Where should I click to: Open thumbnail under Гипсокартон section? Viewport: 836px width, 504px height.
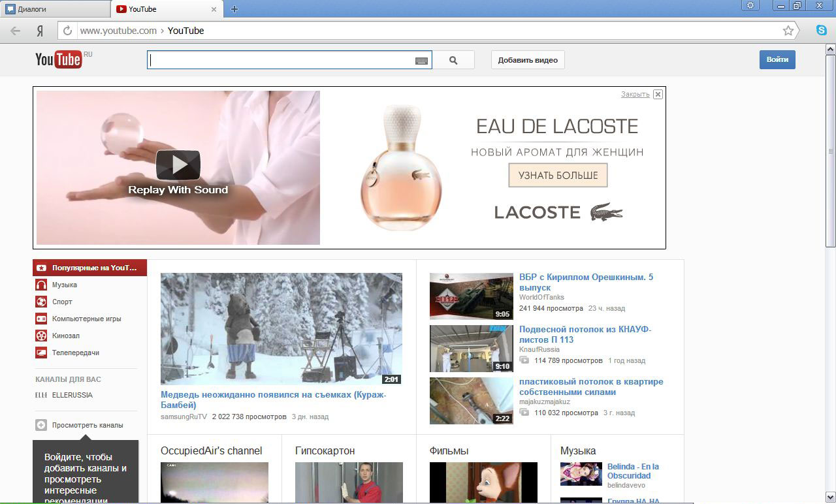(x=349, y=482)
